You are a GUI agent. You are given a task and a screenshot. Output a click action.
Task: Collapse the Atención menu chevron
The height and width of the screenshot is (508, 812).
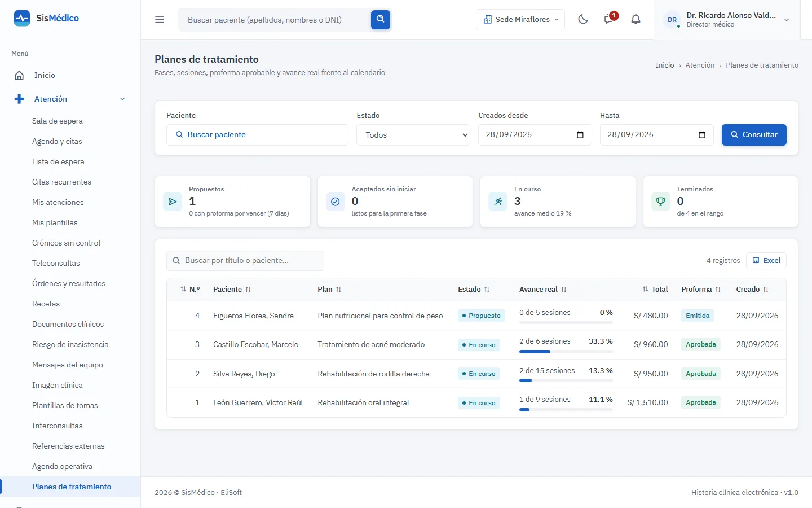122,99
